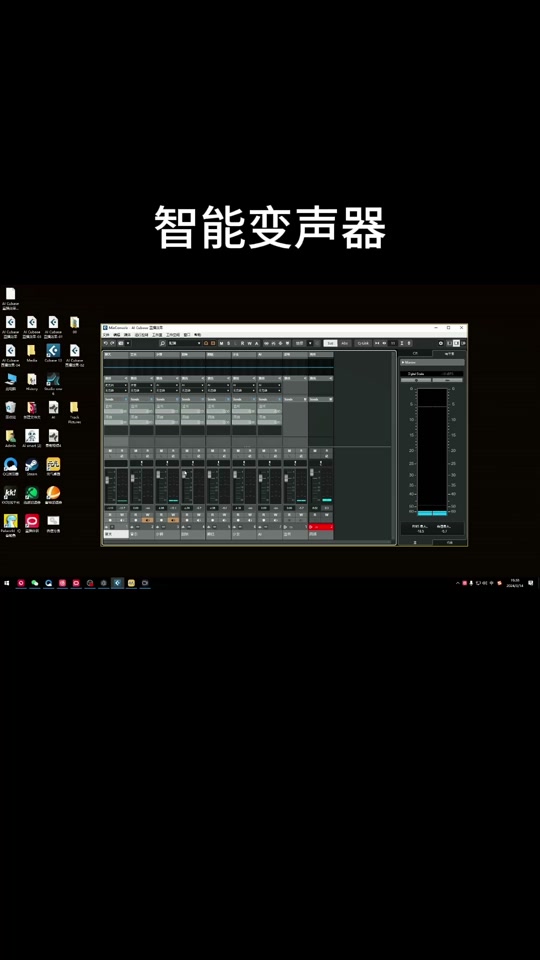Open the Recycle Bin desktop icon
This screenshot has width=540, height=960.
(x=10, y=410)
